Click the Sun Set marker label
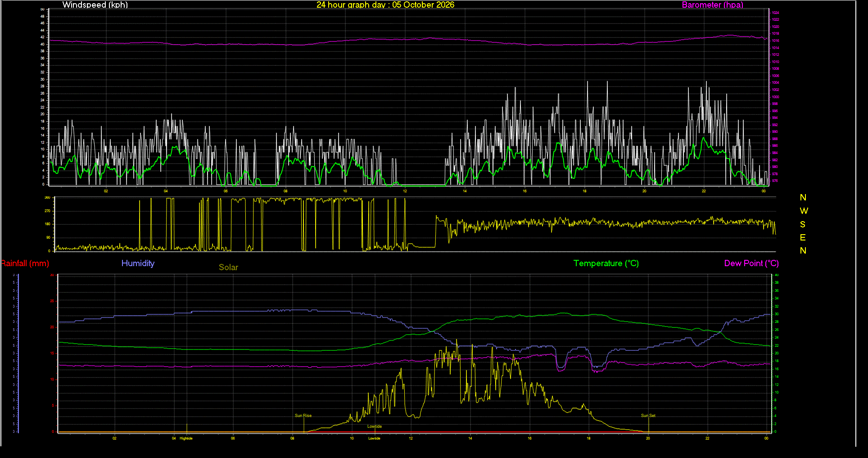Image resolution: width=868 pixels, height=458 pixels. tap(648, 416)
